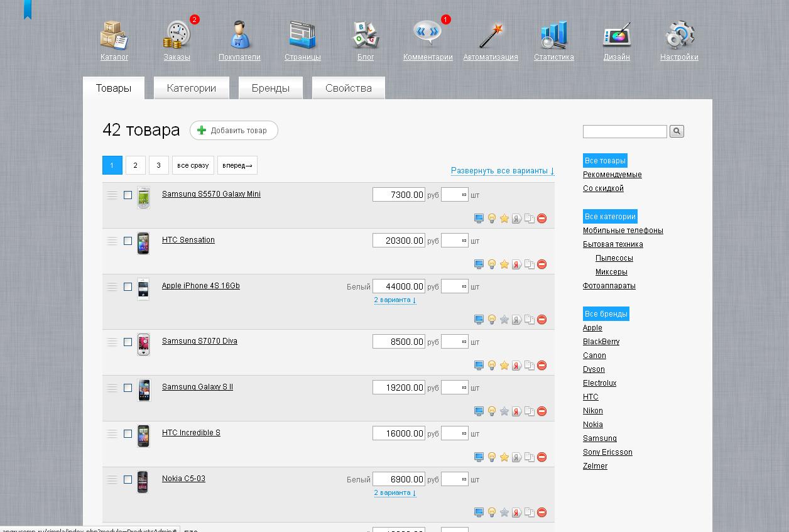The width and height of the screenshot is (789, 532).
Task: Click the search magnifier button
Action: pos(677,131)
